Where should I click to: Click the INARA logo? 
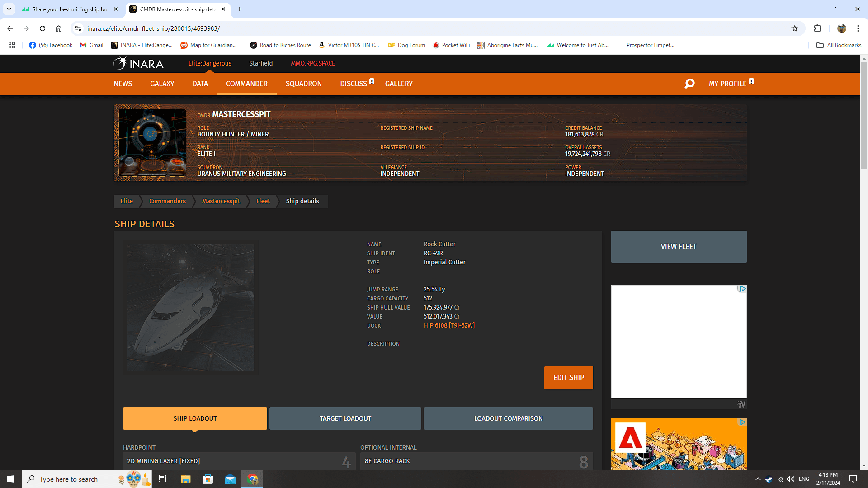pos(138,63)
